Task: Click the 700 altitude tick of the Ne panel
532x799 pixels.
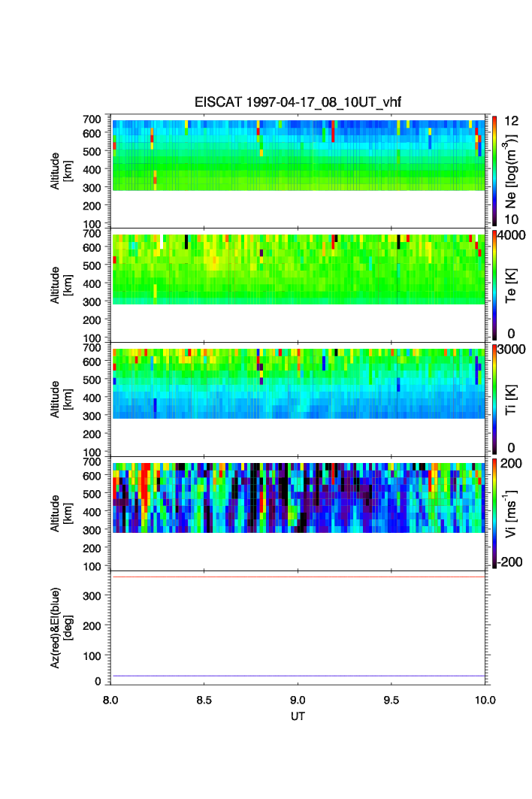Action: point(92,120)
